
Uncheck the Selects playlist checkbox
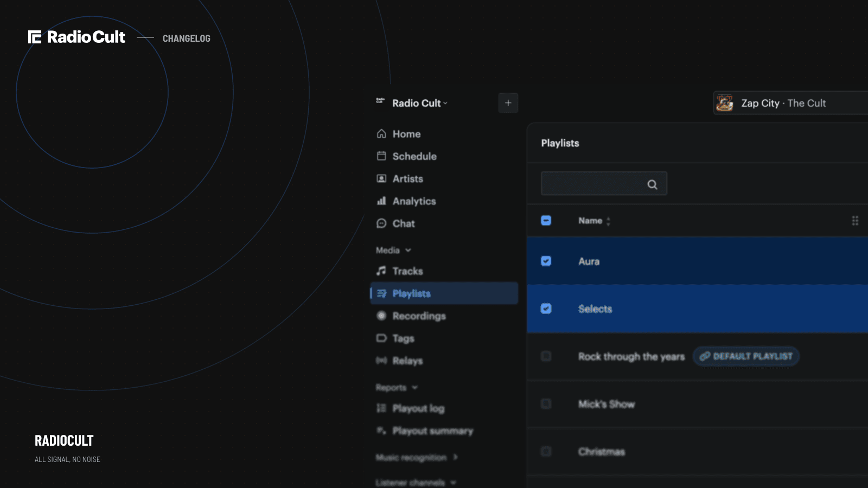[x=546, y=309]
